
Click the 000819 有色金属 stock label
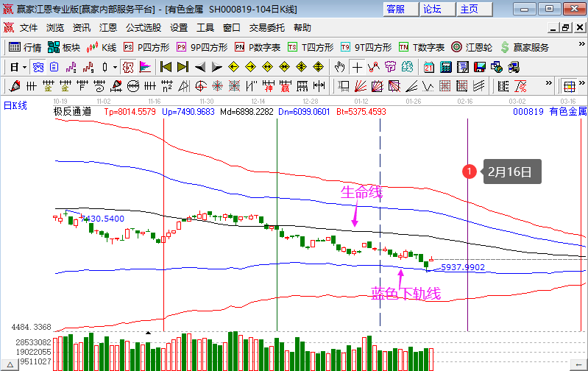pos(550,111)
